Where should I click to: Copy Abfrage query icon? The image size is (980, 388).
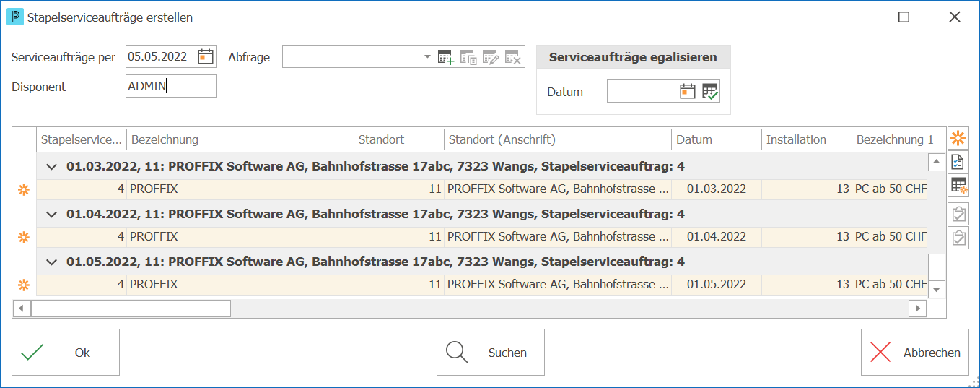(468, 57)
